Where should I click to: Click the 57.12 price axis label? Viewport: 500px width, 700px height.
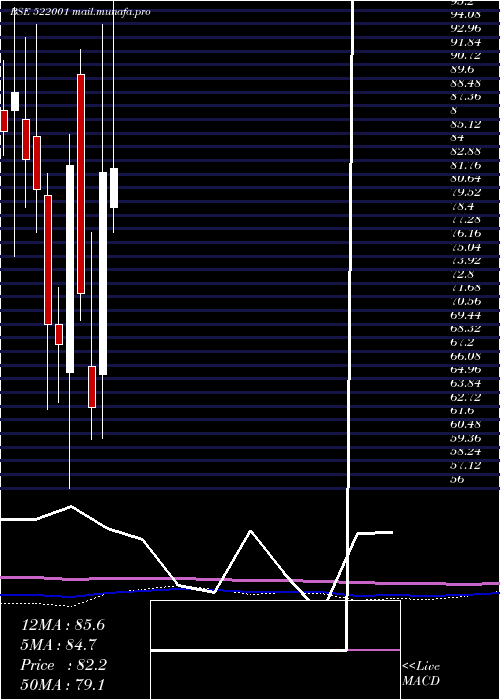click(x=466, y=466)
